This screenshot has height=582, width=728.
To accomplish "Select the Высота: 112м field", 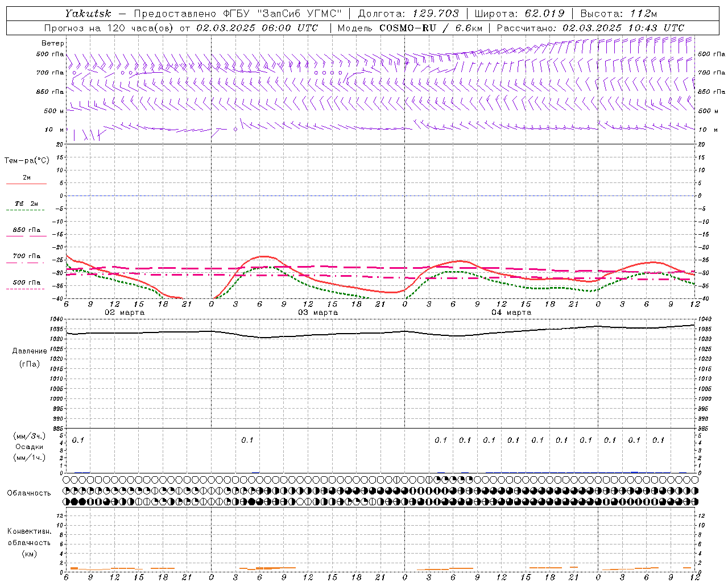I will pyautogui.click(x=620, y=14).
